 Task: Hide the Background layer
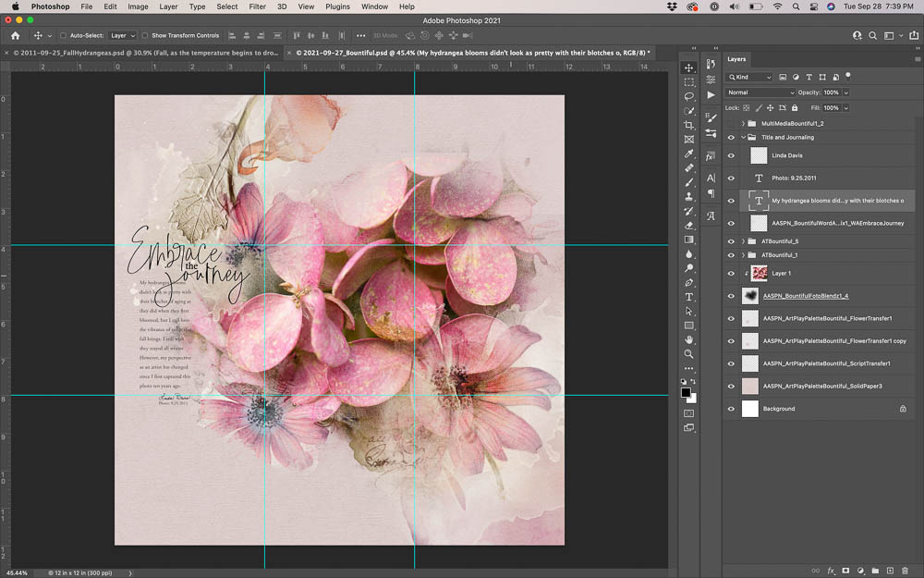(731, 409)
